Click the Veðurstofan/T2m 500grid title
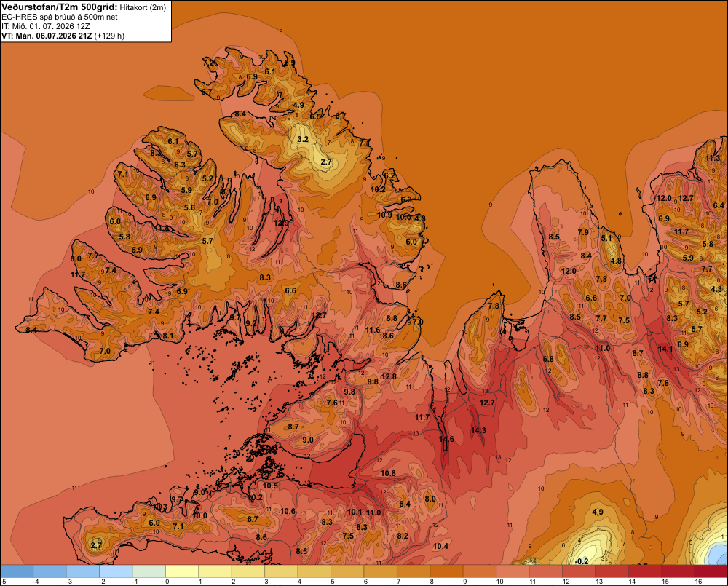The image size is (728, 586). coord(60,7)
